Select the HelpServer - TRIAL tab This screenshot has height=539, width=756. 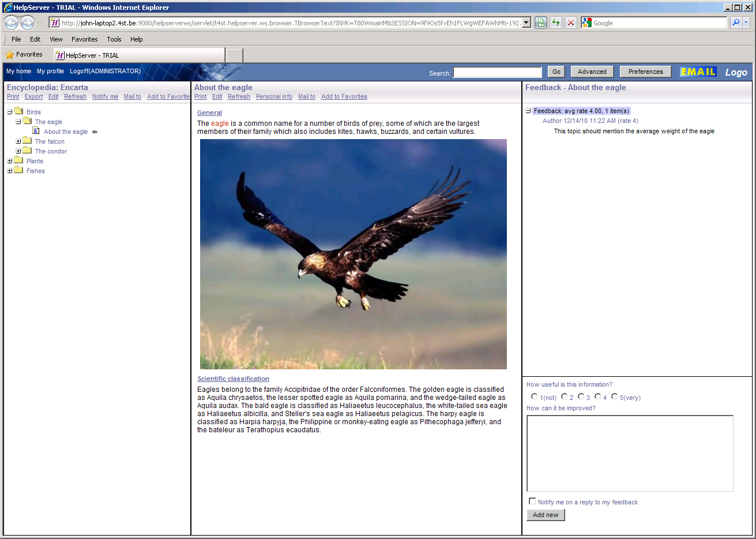click(x=139, y=55)
